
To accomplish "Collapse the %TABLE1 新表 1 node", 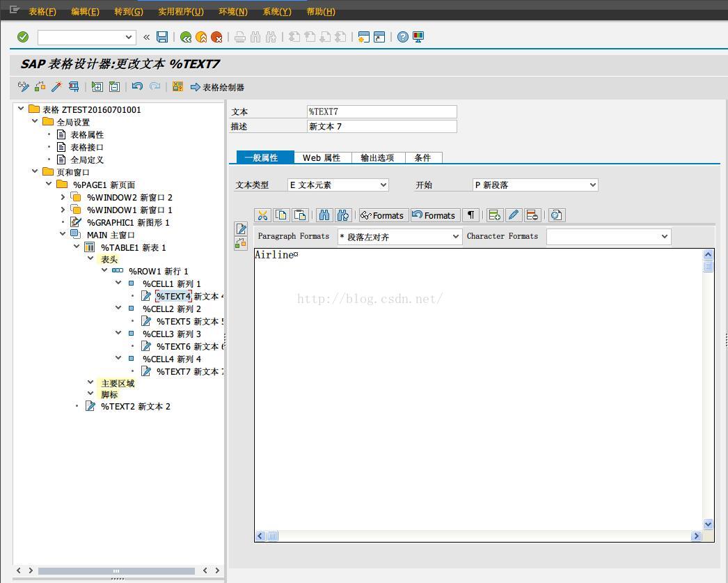I will point(77,247).
